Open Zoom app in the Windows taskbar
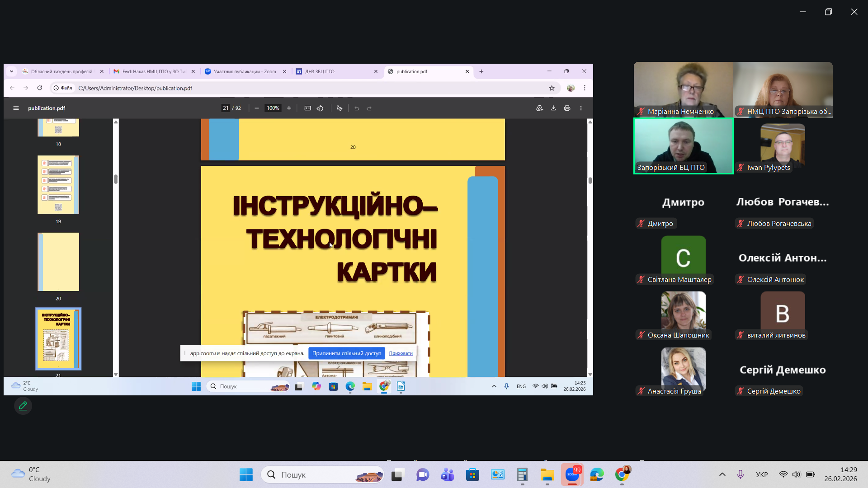This screenshot has height=488, width=868. 572,475
